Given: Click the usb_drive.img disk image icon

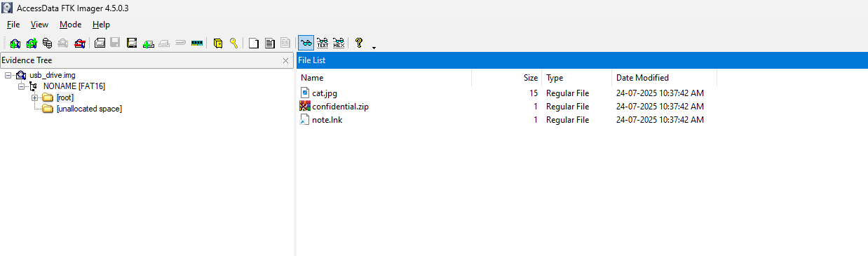Looking at the screenshot, I should point(21,75).
